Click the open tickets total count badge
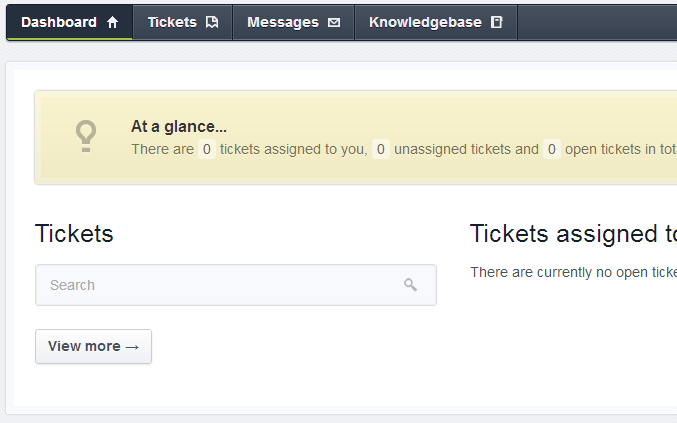677x423 pixels. 552,149
